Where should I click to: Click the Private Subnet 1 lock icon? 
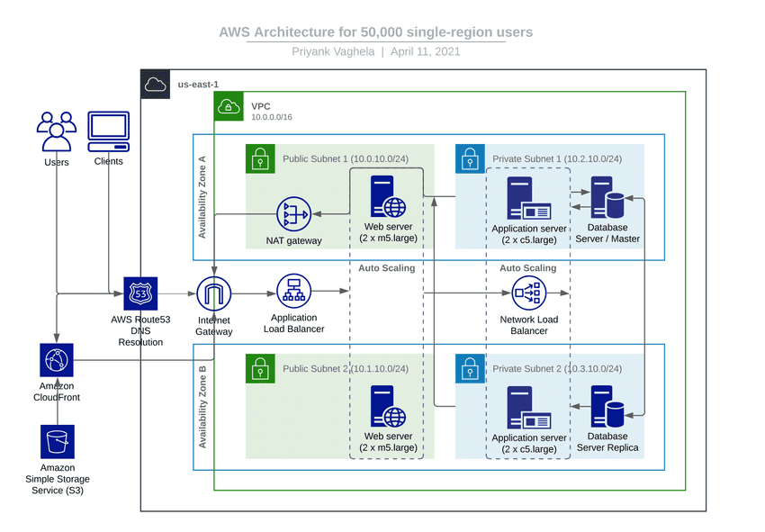pos(470,158)
